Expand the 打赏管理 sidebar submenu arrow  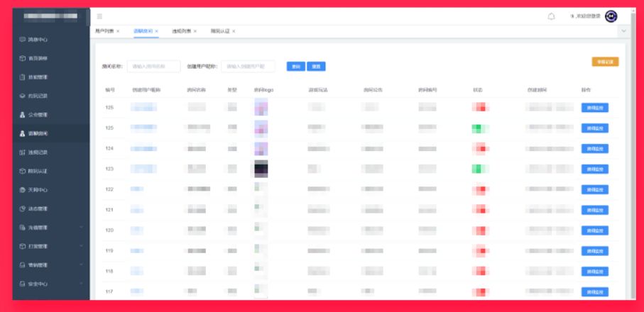click(82, 246)
